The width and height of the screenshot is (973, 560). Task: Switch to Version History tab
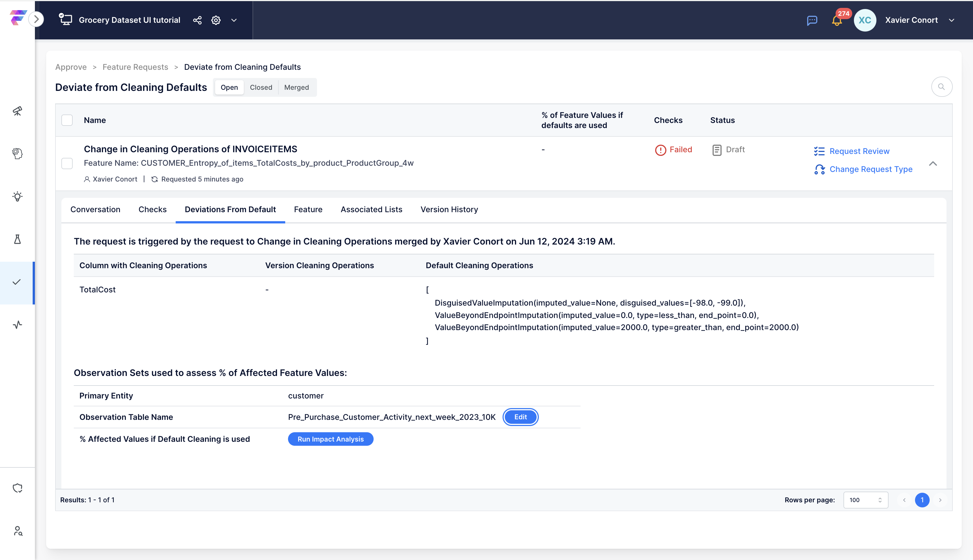click(x=449, y=210)
